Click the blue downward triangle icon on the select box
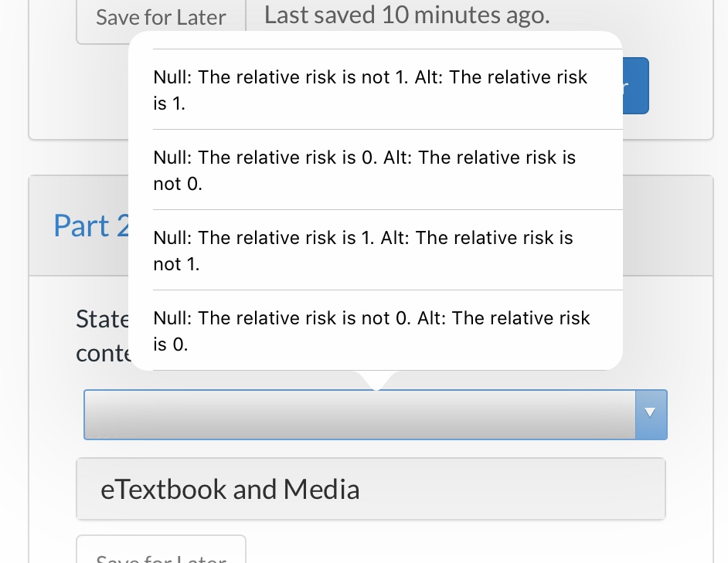 [649, 415]
